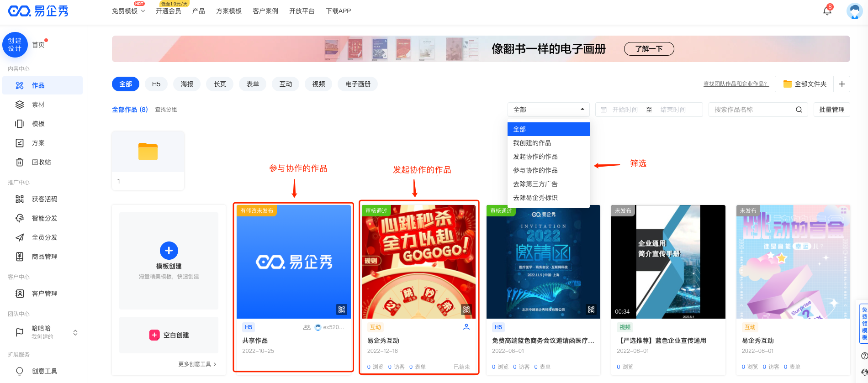Click the 查找分组 link
868x383 pixels.
[x=166, y=110]
